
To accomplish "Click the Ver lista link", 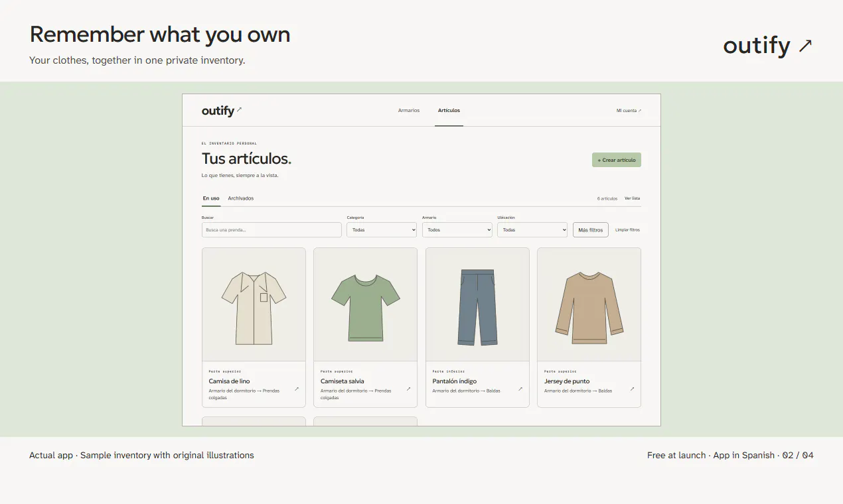I will click(632, 198).
